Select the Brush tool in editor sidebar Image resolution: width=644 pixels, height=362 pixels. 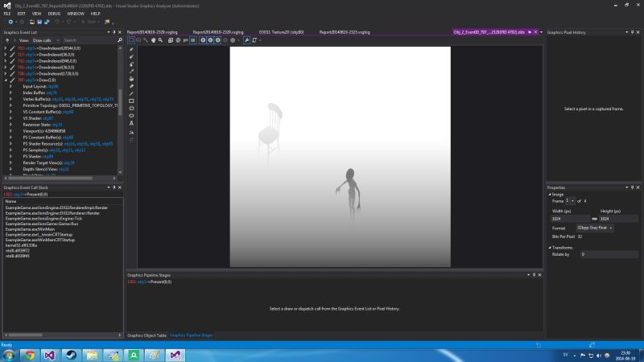131,56
